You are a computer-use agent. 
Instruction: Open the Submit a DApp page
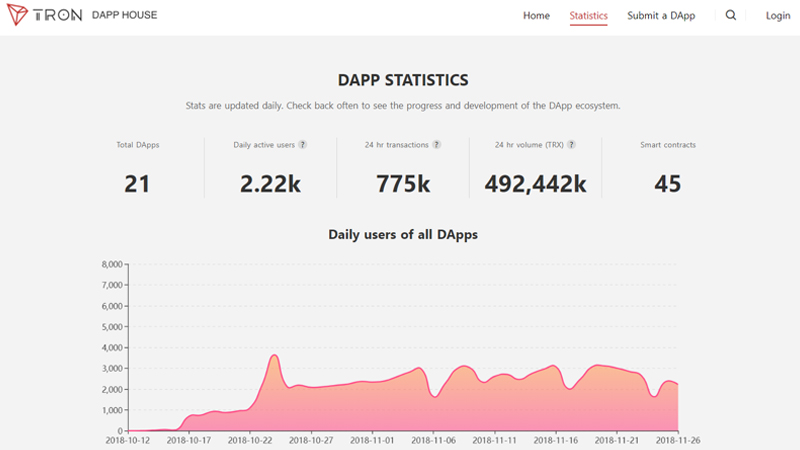pos(661,16)
